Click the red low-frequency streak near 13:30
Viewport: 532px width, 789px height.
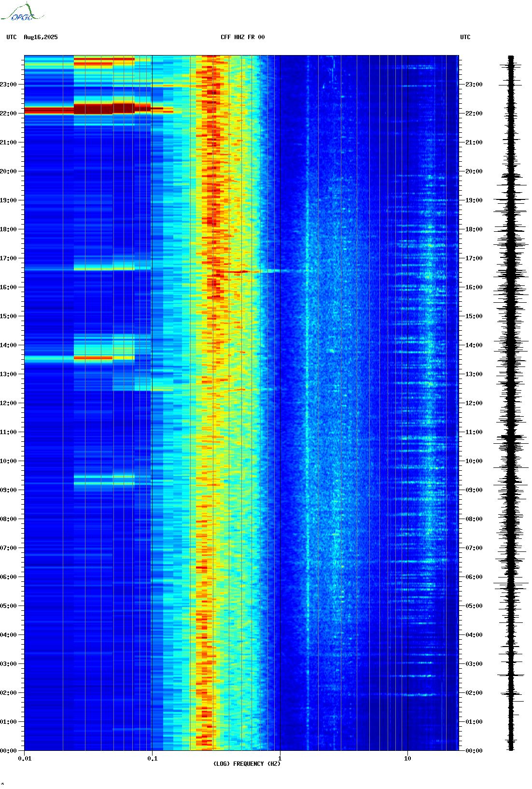click(93, 358)
